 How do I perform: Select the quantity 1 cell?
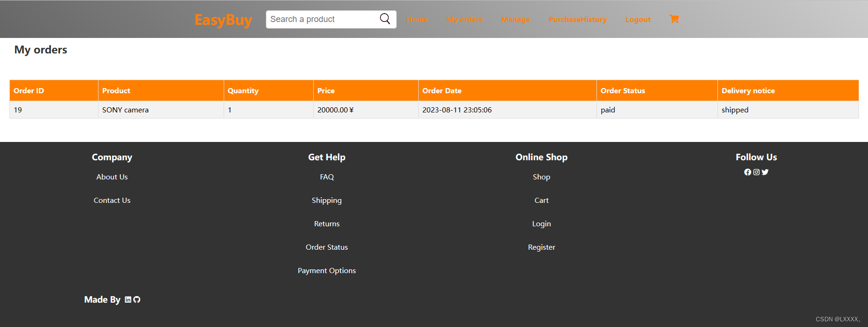coord(269,110)
